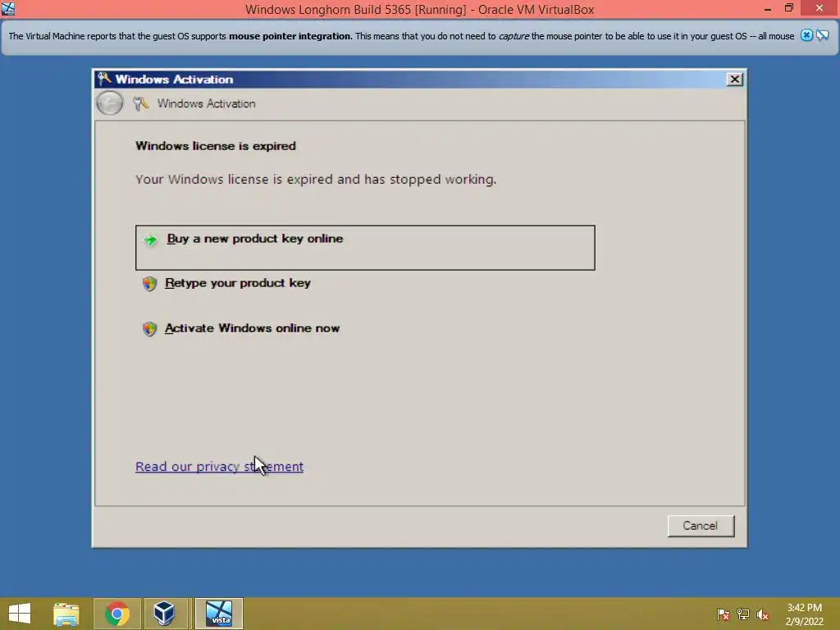This screenshot has height=630, width=840.
Task: Open the Read our privacy statement link
Action: click(x=219, y=467)
